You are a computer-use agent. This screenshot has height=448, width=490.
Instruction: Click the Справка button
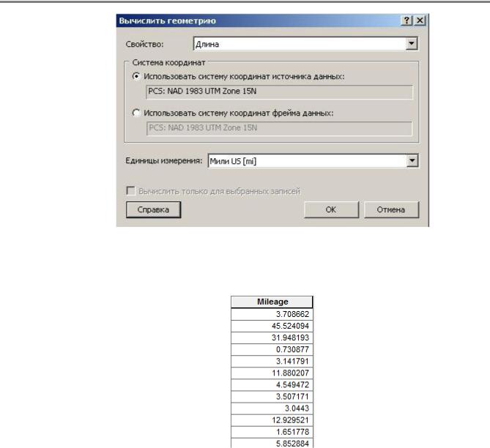click(x=153, y=209)
